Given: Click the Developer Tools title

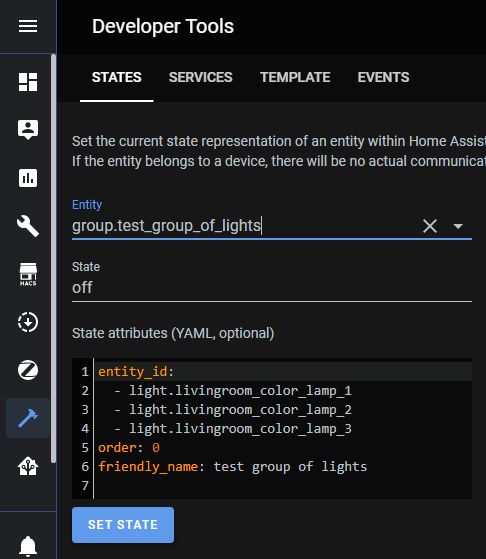Looking at the screenshot, I should [x=163, y=26].
